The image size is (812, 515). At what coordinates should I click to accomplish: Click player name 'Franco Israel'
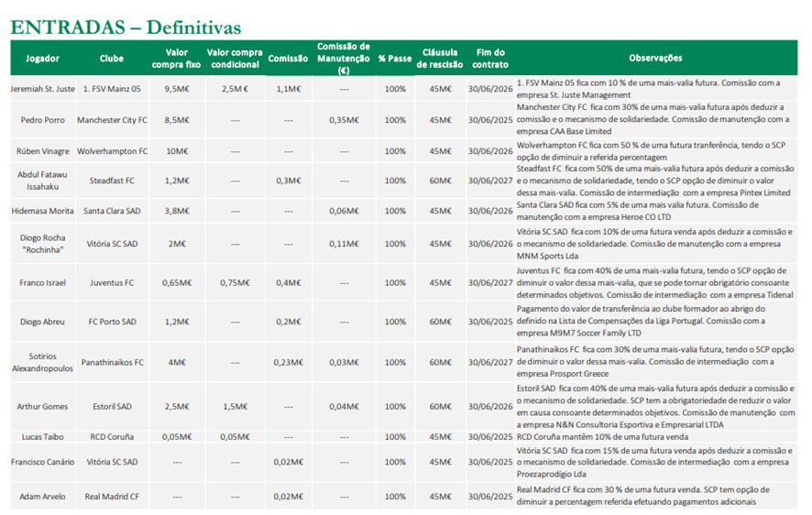[x=42, y=283]
